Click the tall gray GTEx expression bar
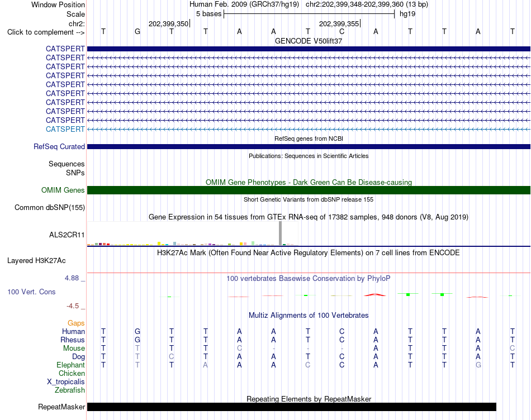Image resolution: width=531 pixels, height=420 pixels. pos(280,233)
